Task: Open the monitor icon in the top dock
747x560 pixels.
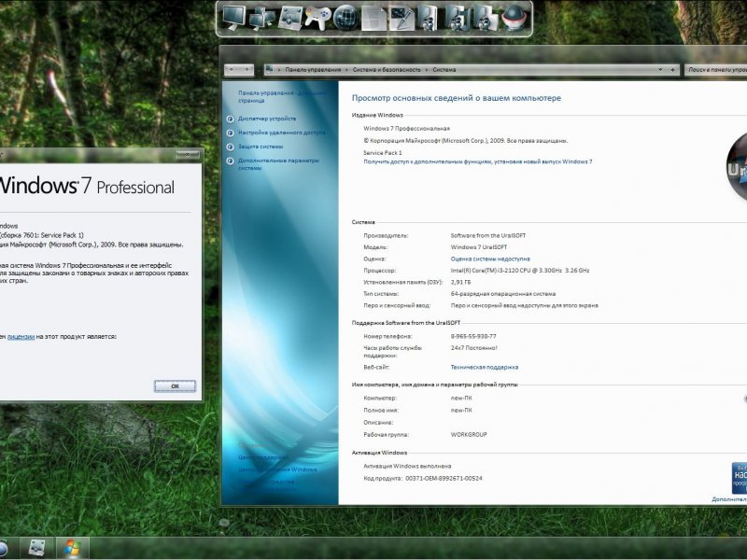Action: click(x=235, y=18)
